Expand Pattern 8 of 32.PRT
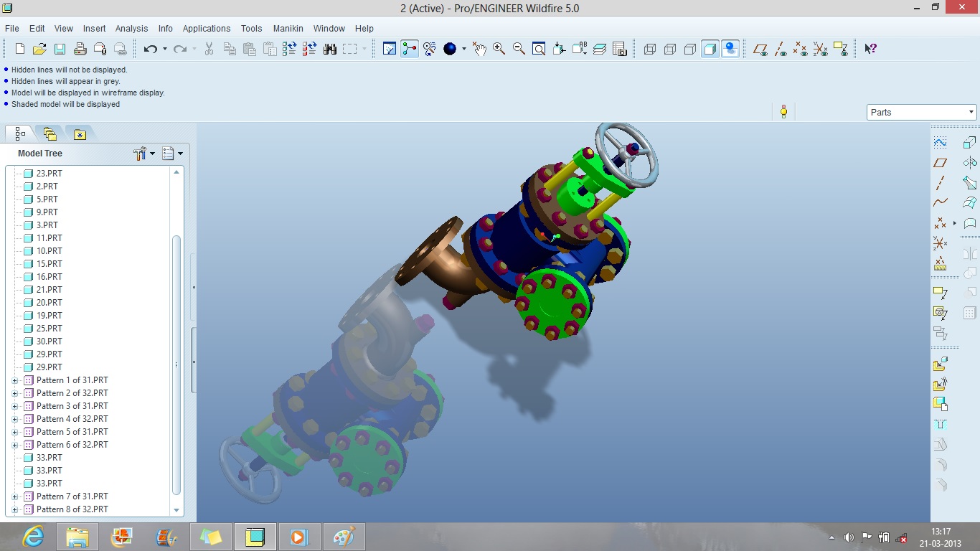The image size is (980, 551). (x=15, y=509)
